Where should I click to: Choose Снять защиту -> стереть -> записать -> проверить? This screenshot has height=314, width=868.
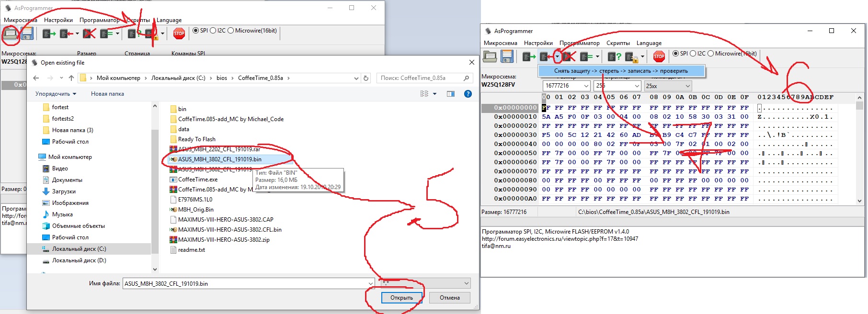(621, 71)
